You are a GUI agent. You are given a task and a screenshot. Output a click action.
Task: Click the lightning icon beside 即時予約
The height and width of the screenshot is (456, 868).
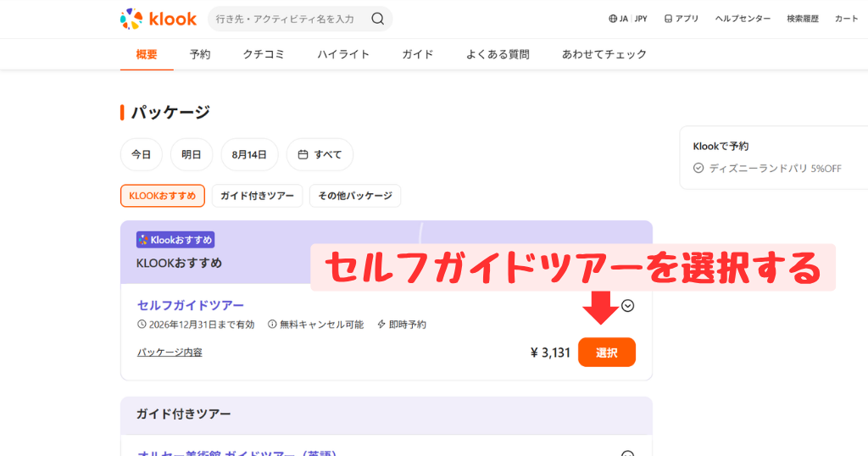pyautogui.click(x=381, y=325)
